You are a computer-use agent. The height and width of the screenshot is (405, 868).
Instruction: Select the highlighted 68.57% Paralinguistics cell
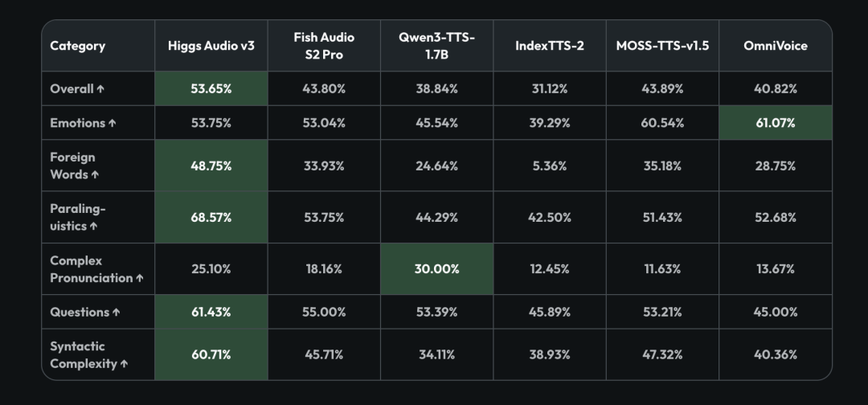[x=211, y=218]
